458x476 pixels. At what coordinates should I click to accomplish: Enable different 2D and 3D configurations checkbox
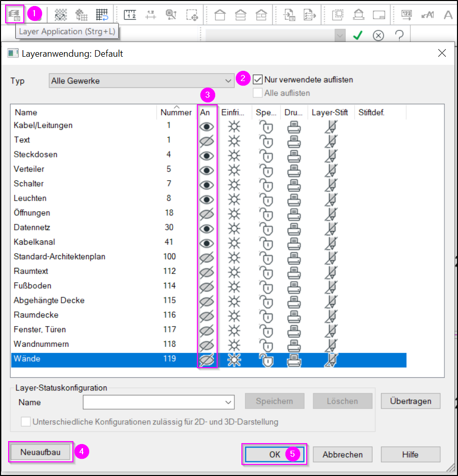pos(25,422)
